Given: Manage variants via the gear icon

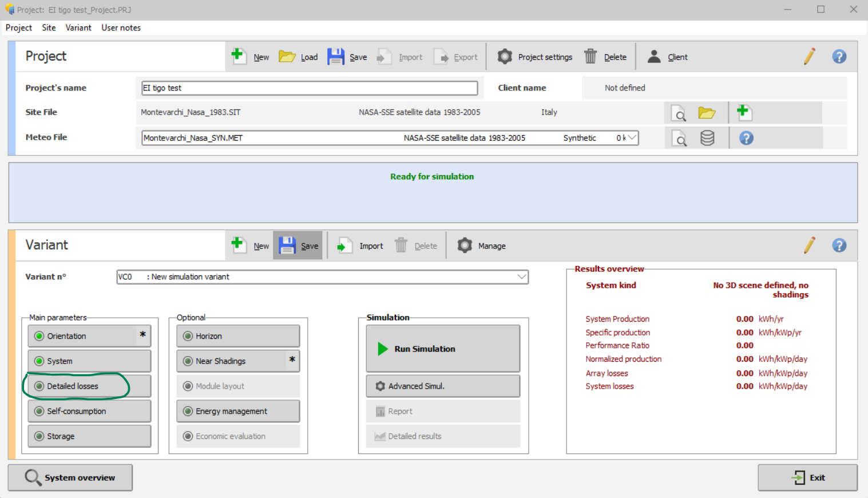Looking at the screenshot, I should tap(465, 245).
